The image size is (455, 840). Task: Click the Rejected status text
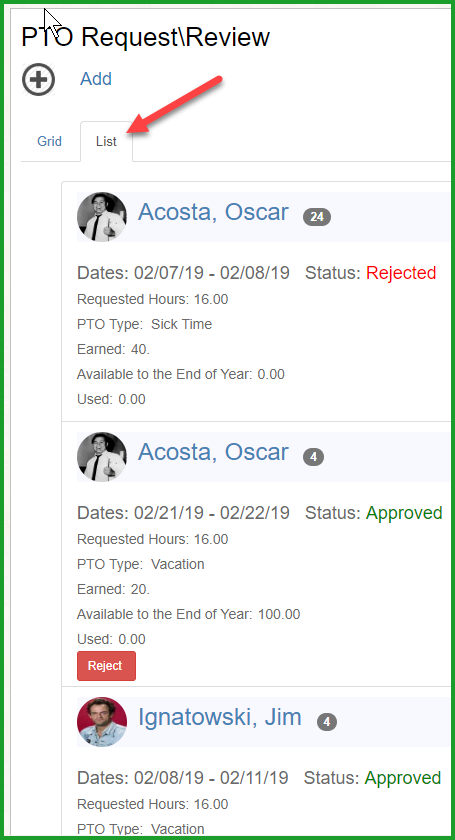[x=401, y=273]
